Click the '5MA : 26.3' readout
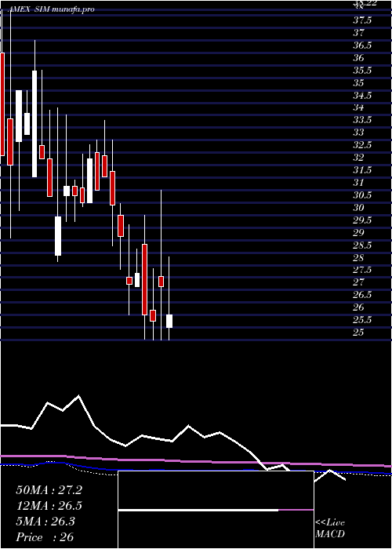Image resolution: width=392 pixels, height=549 pixels. (x=45, y=522)
